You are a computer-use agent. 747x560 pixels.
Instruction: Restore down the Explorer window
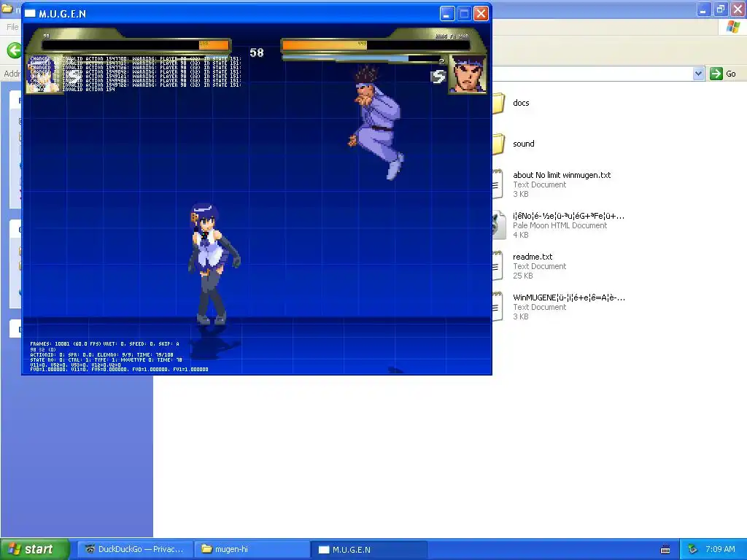click(720, 9)
